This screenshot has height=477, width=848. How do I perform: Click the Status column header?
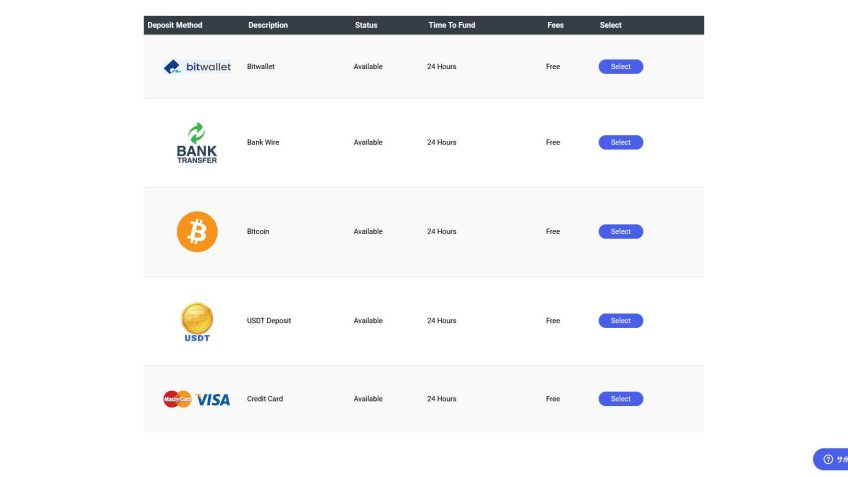[366, 25]
